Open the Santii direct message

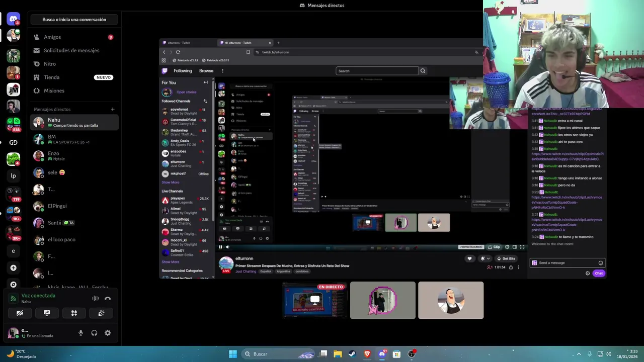[x=74, y=223]
